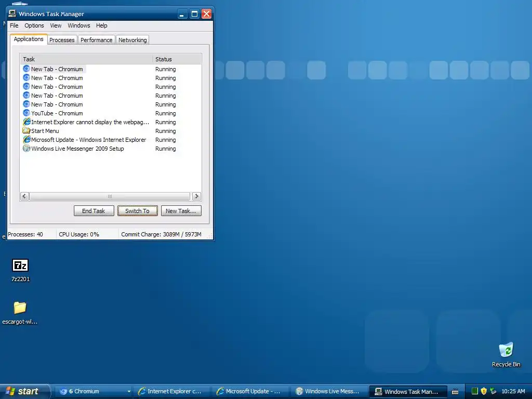Click the End Task button
Screen dimensions: 532x399
coord(94,211)
